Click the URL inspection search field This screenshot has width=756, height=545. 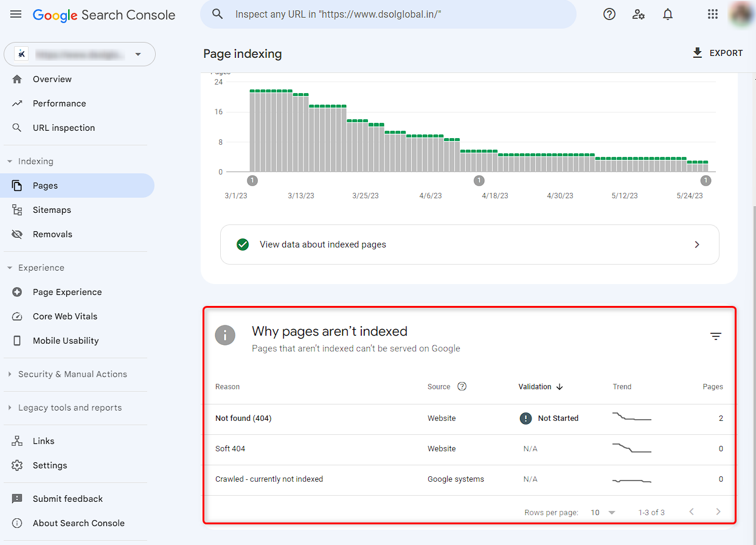point(388,14)
